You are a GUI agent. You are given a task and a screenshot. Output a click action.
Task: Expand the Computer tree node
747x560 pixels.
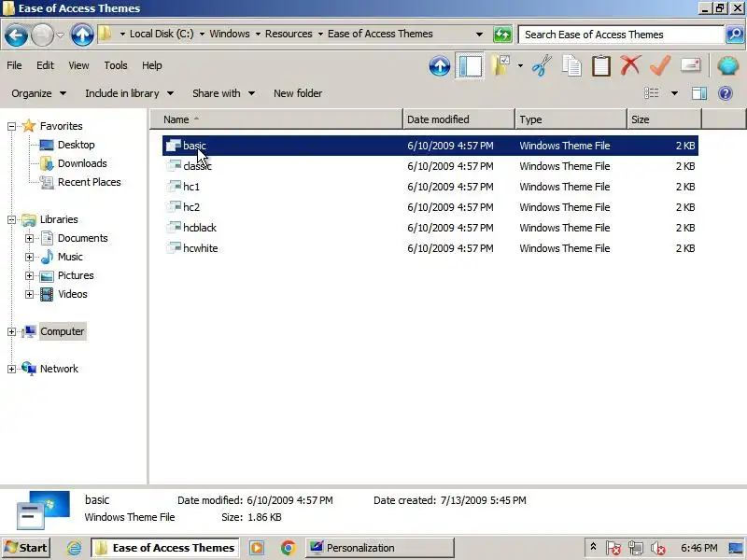pyautogui.click(x=11, y=331)
